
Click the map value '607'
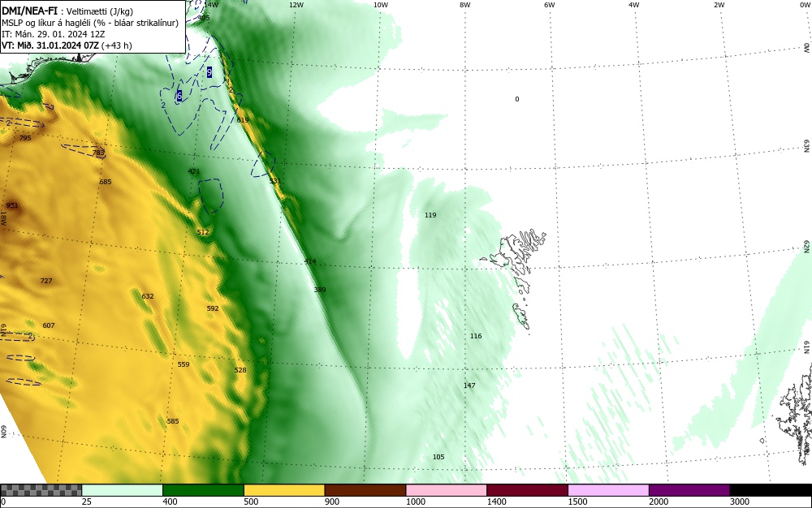(x=48, y=325)
